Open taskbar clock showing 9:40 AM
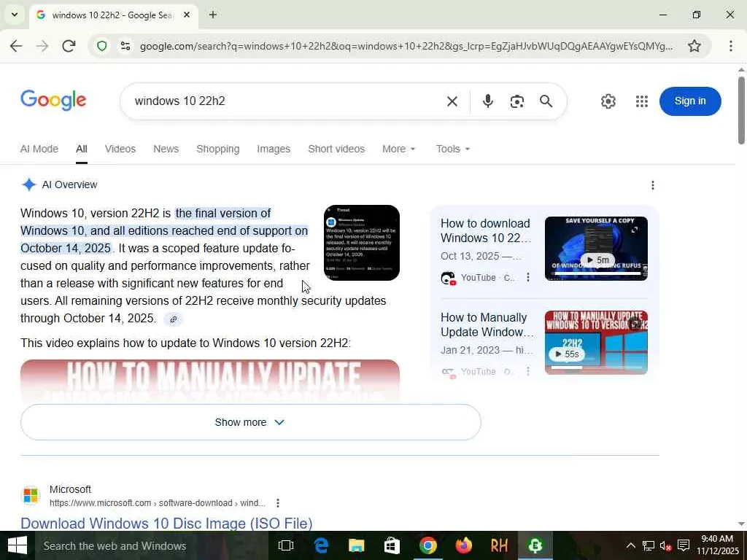The image size is (747, 560). tap(717, 545)
